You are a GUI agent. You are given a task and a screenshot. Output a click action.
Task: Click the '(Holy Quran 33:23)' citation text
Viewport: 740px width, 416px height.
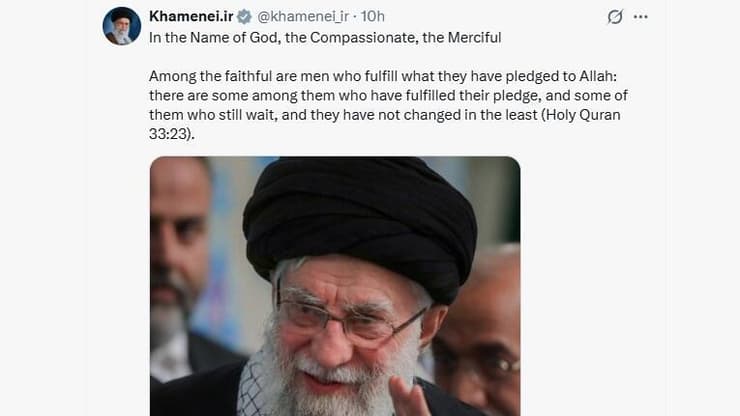[x=385, y=124]
